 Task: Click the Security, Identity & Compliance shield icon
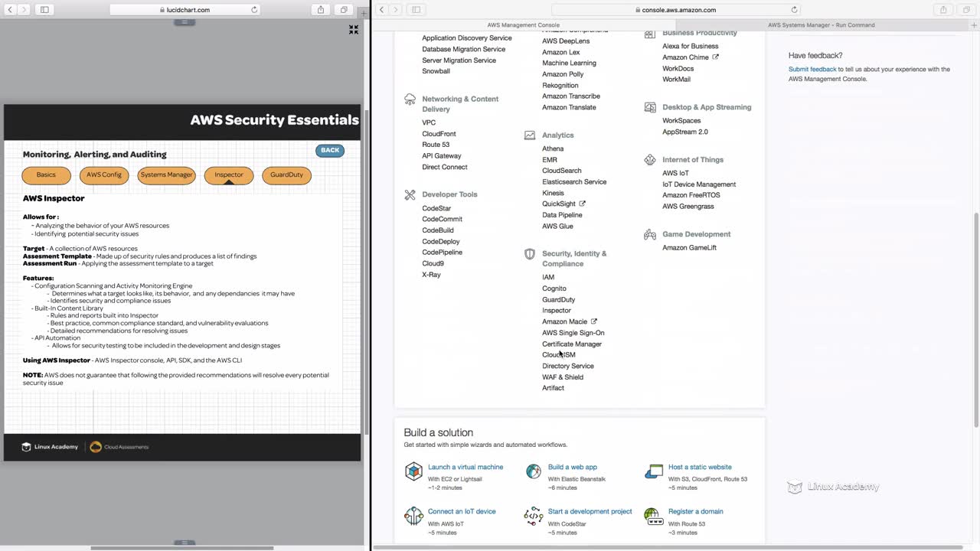pyautogui.click(x=529, y=254)
